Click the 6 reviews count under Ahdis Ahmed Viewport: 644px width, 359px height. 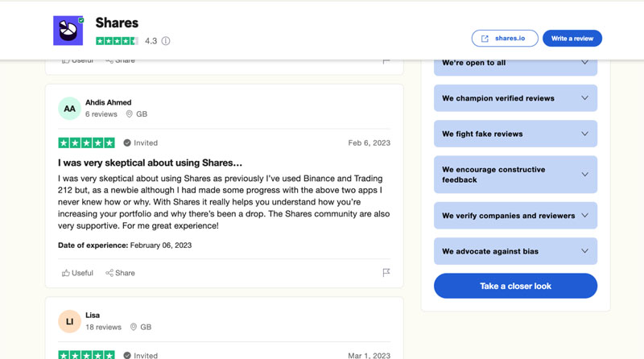(x=101, y=114)
